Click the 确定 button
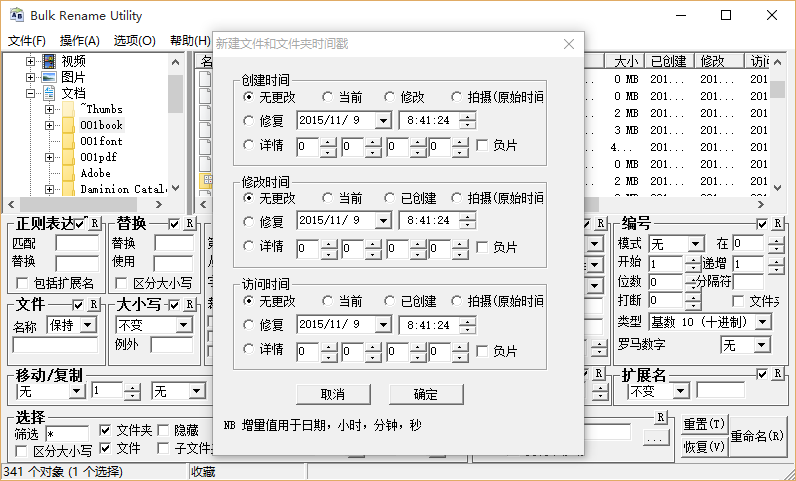This screenshot has width=796, height=481. point(425,394)
